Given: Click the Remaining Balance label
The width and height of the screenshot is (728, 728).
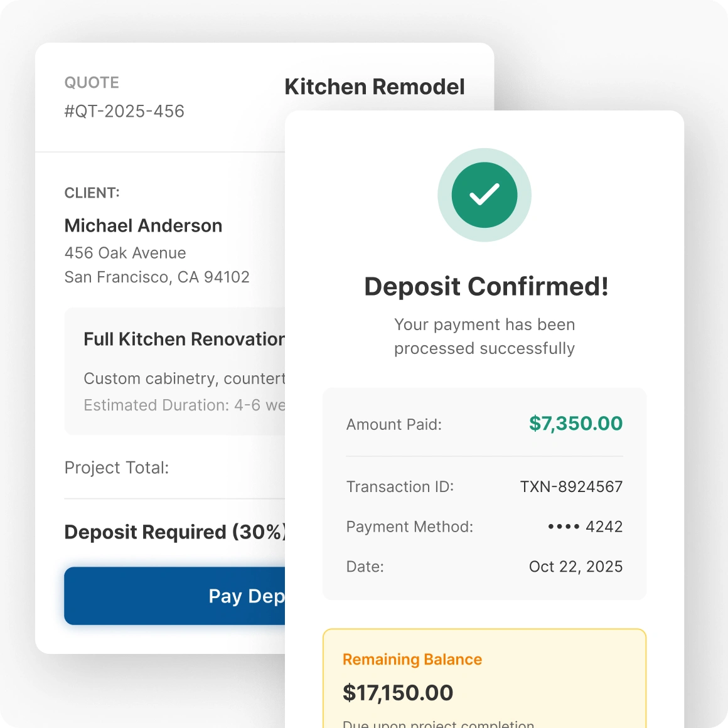Looking at the screenshot, I should 412,660.
